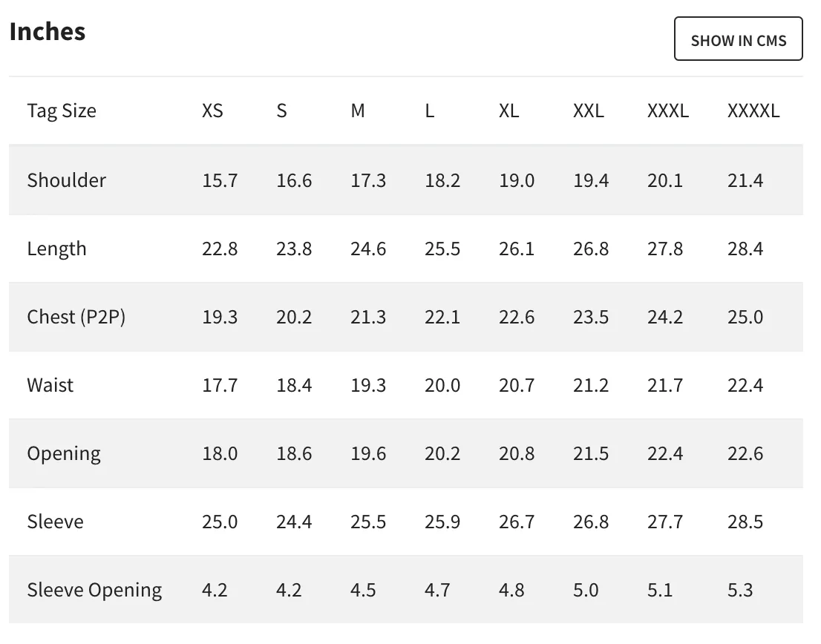Click the XL column header
This screenshot has width=821, height=644.
click(509, 111)
